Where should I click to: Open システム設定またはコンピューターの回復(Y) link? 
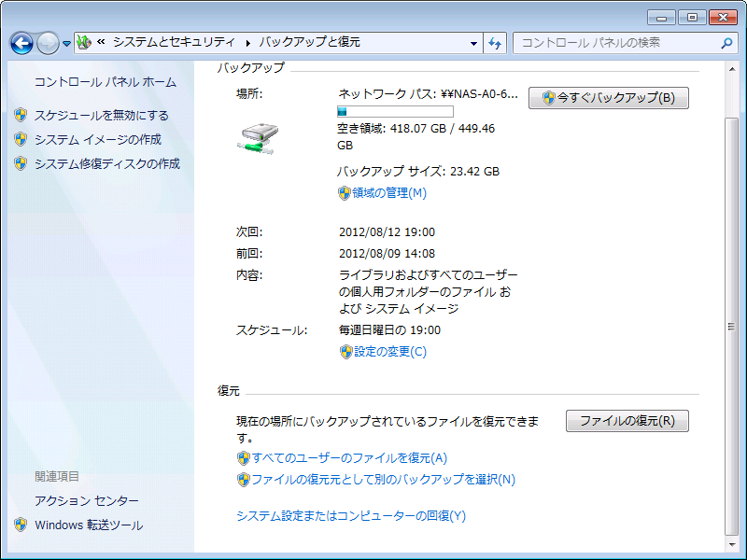coord(350,516)
